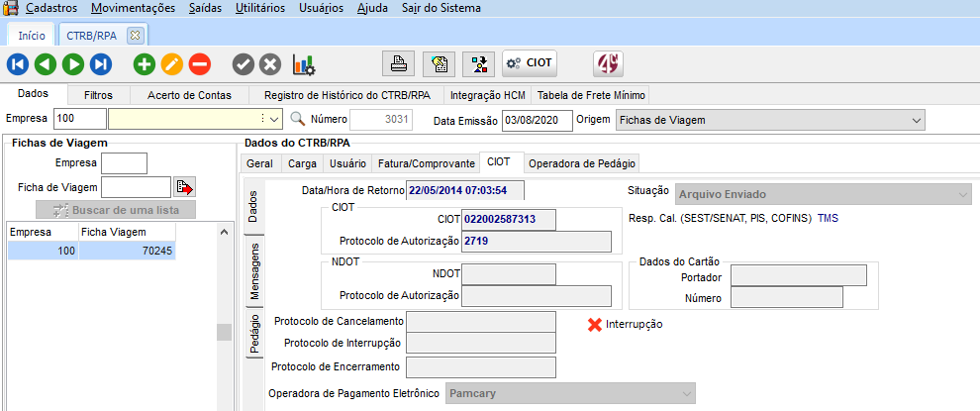Click the printer icon in toolbar

[399, 63]
